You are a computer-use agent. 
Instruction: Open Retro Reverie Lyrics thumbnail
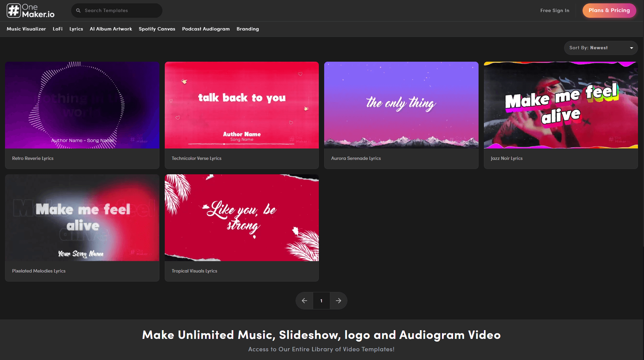(x=82, y=105)
